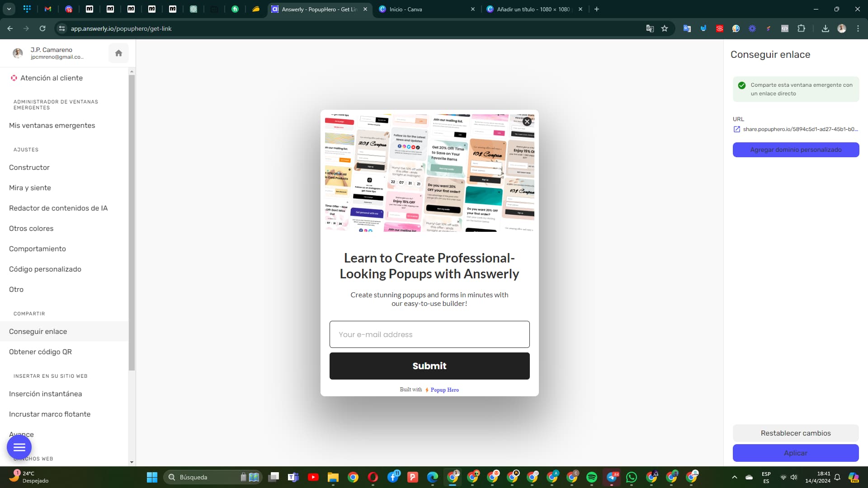Open Mira y siente section
The width and height of the screenshot is (868, 488).
pos(30,188)
